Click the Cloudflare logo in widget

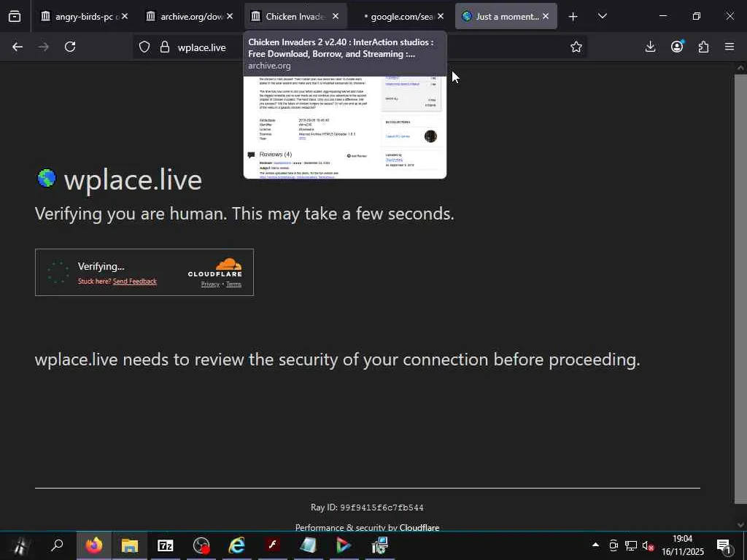point(215,267)
